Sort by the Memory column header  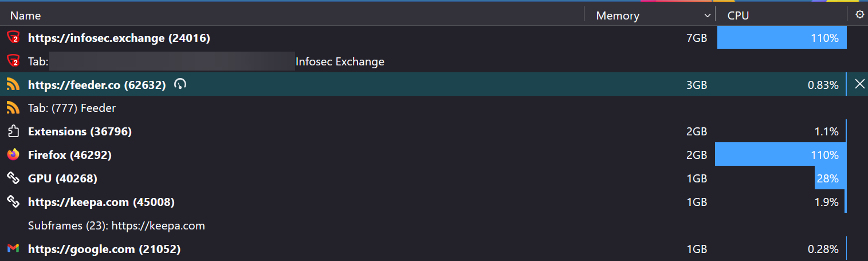[x=618, y=15]
